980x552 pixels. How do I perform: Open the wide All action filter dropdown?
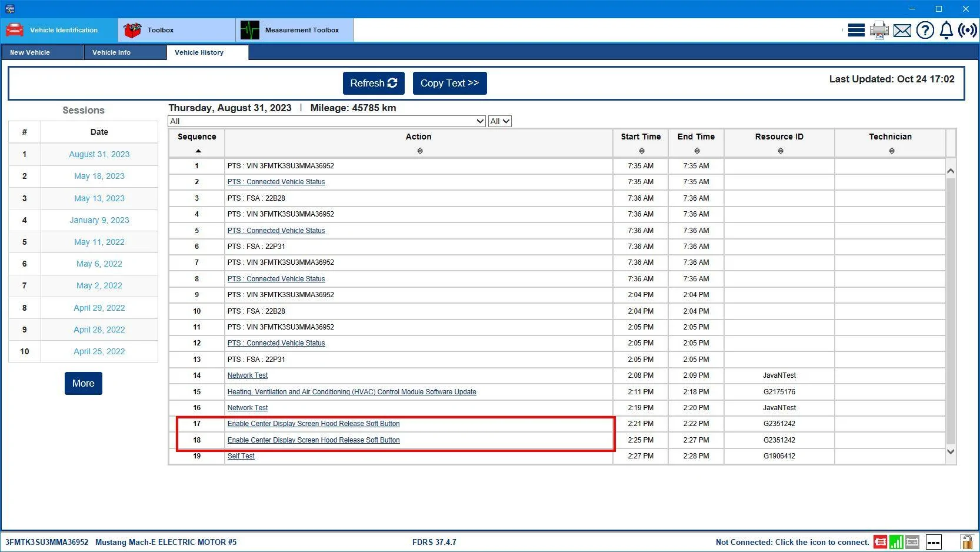point(326,121)
